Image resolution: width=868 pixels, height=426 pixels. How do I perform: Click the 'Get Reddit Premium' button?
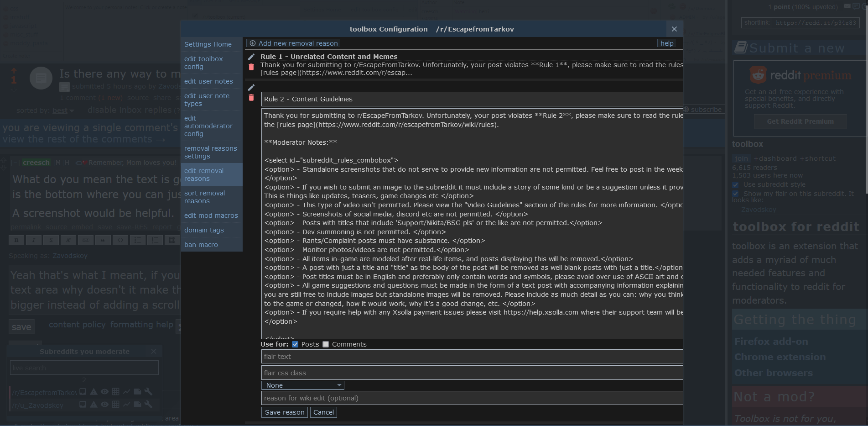[x=800, y=121]
